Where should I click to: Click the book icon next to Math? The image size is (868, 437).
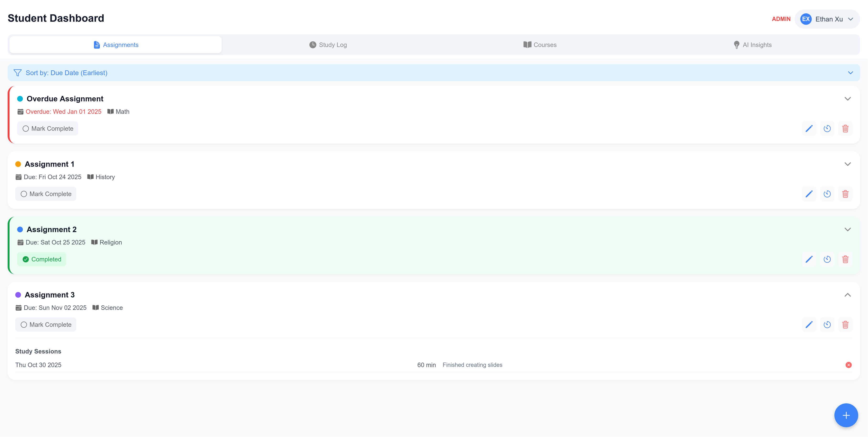tap(111, 112)
